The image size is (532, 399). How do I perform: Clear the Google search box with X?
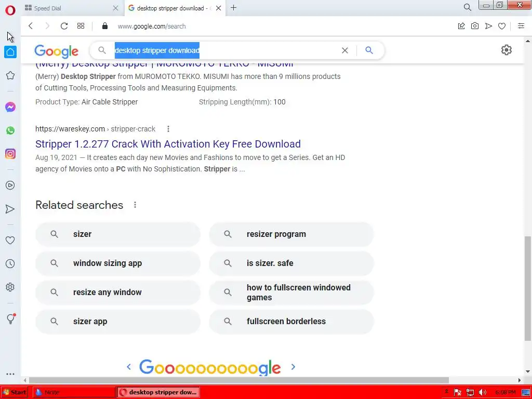[345, 50]
